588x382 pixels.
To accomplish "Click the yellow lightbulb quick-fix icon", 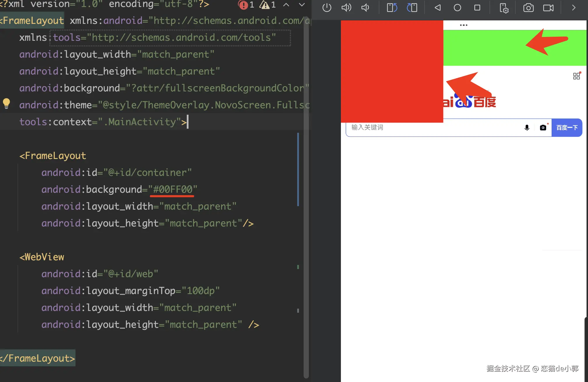I will 6,103.
